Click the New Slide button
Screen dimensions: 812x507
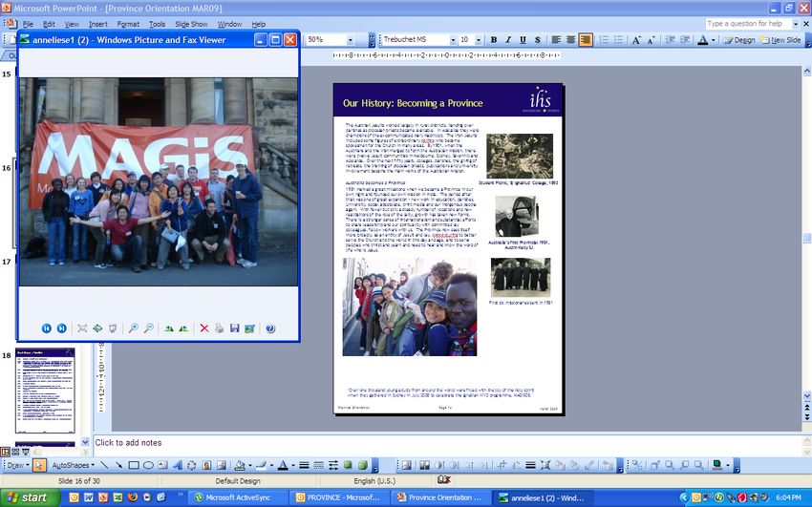(x=780, y=40)
